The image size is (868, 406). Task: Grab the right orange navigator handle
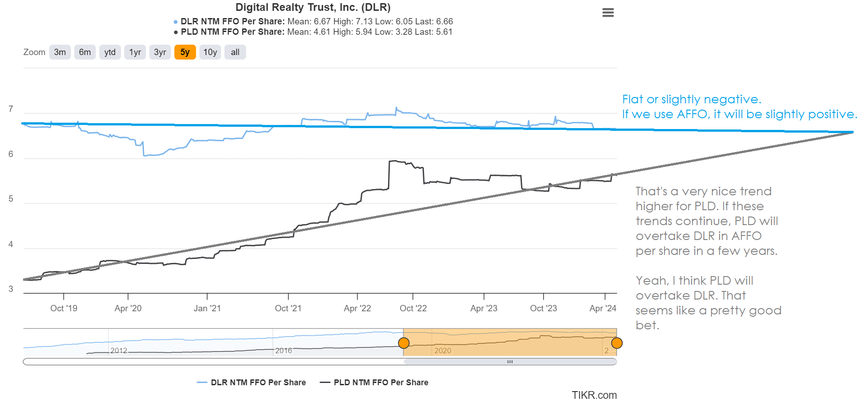[x=617, y=343]
